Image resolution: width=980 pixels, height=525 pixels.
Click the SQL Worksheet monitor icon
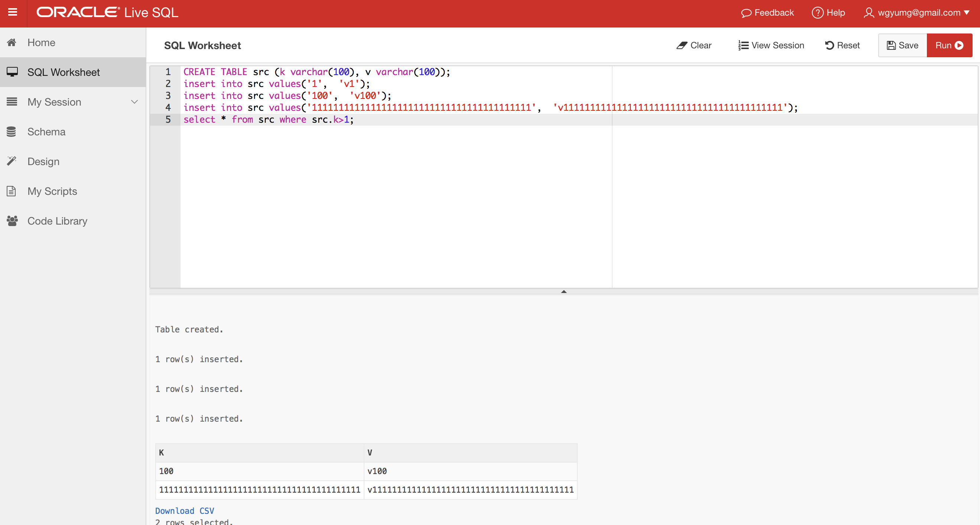[x=12, y=72]
